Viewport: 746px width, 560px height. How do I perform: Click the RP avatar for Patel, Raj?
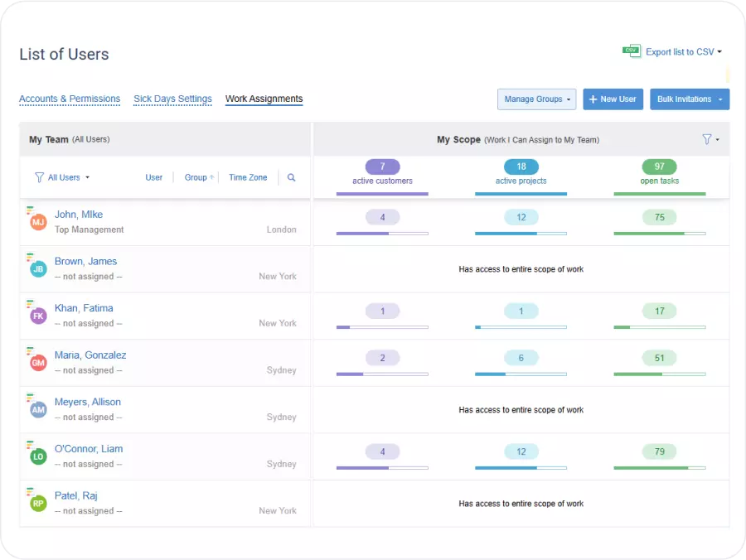click(x=38, y=503)
